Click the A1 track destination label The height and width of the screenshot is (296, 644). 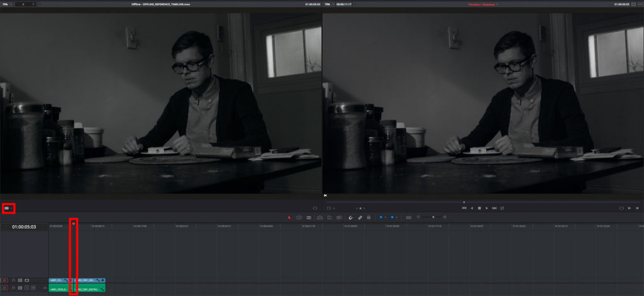pyautogui.click(x=5, y=288)
